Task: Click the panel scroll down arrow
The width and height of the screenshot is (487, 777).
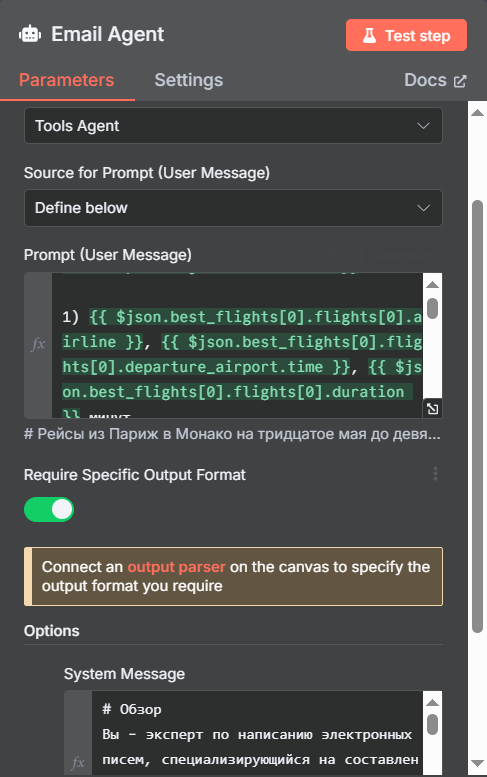Action: 478,763
